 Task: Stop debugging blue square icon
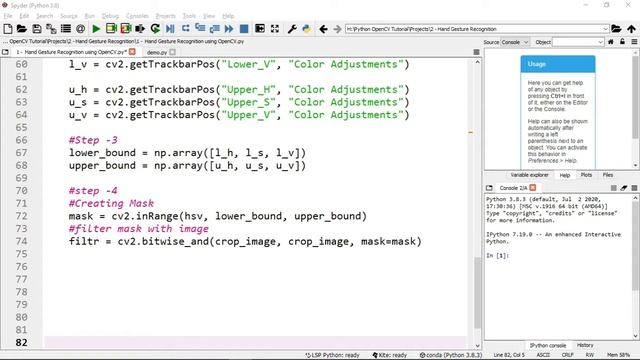[244, 29]
